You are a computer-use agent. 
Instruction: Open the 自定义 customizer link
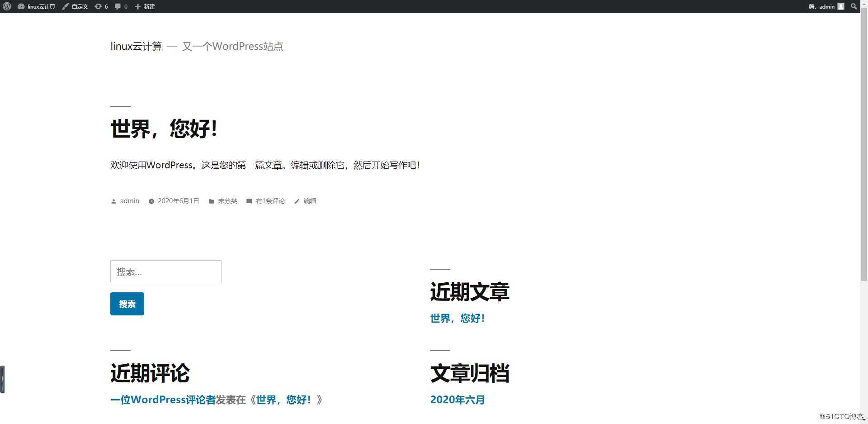point(75,6)
